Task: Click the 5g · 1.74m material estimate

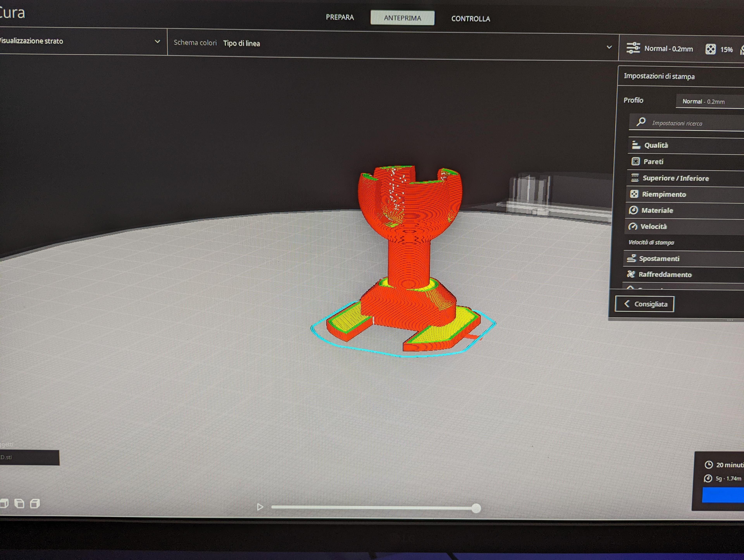Action: tap(728, 478)
